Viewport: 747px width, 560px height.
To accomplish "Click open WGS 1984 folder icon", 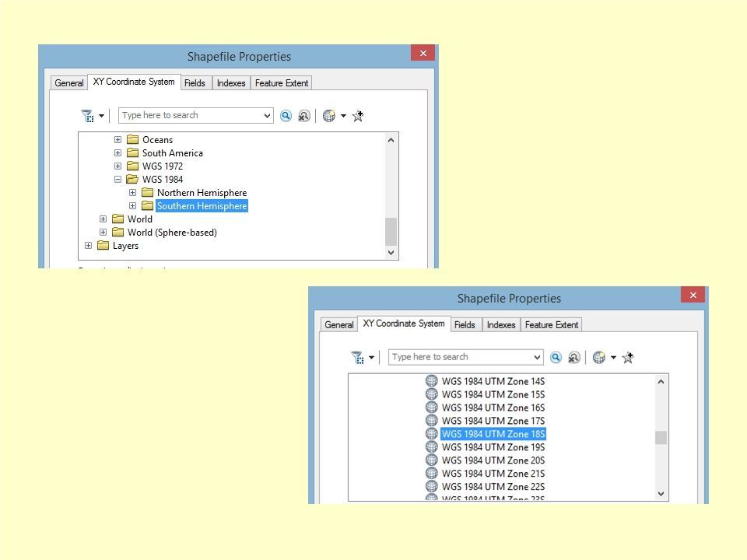I will click(132, 180).
